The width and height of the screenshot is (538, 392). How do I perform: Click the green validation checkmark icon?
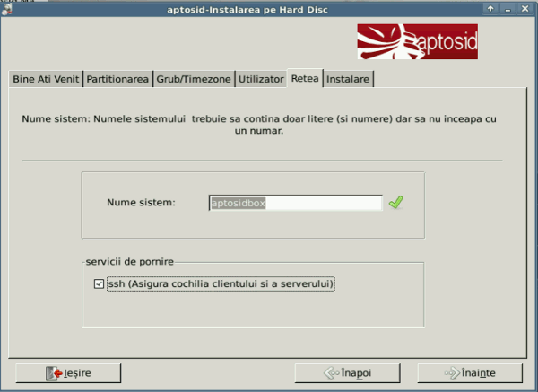(x=396, y=202)
